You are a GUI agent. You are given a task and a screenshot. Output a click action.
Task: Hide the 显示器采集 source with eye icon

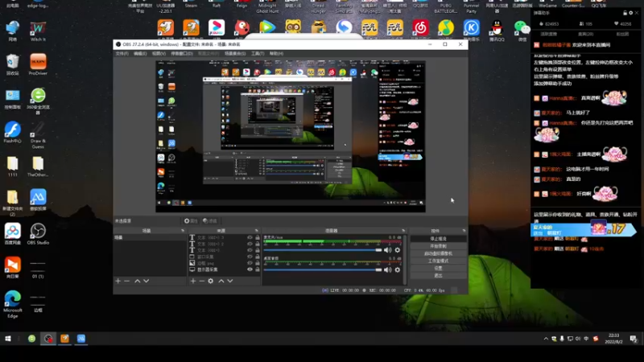250,269
